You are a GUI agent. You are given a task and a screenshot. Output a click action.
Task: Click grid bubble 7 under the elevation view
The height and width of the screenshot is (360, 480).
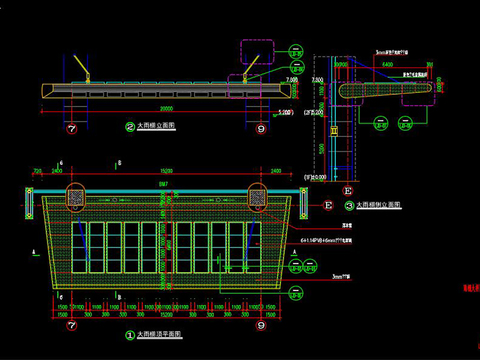(72, 128)
